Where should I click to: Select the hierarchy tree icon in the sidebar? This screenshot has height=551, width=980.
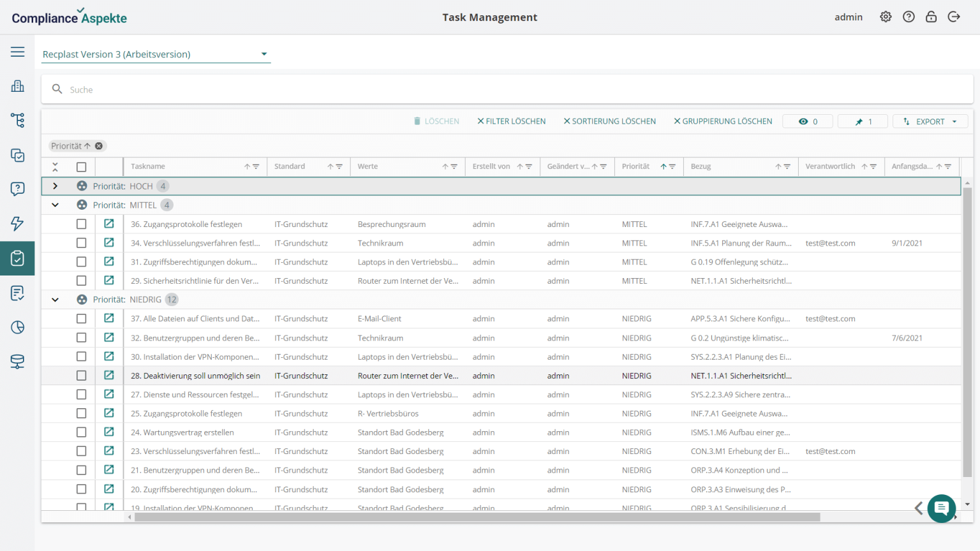click(17, 120)
